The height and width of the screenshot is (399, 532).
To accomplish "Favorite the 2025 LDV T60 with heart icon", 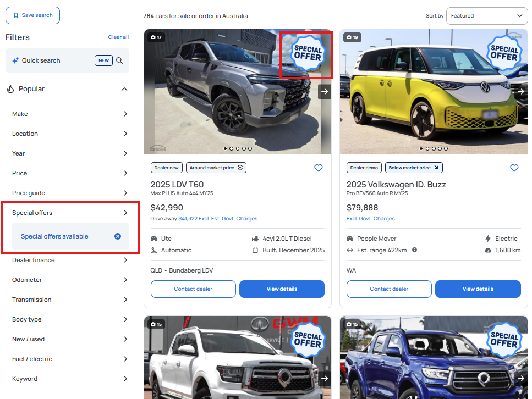I will point(318,168).
